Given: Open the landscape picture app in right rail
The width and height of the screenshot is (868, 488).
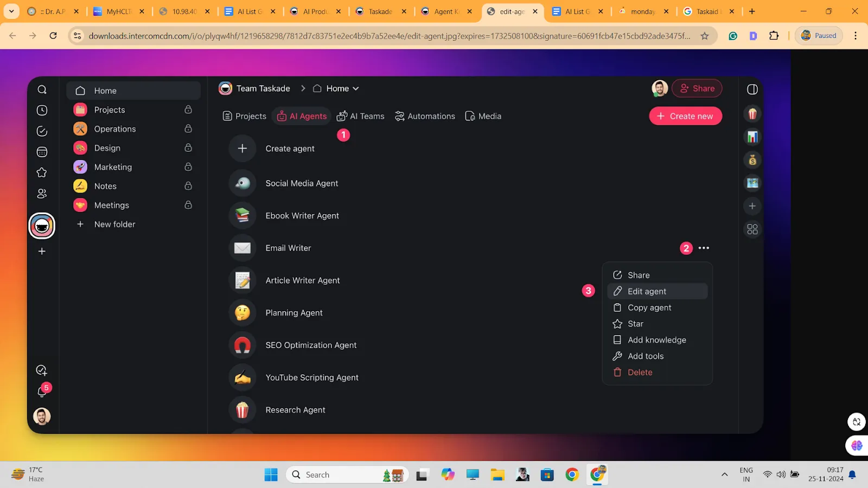Looking at the screenshot, I should coord(752,183).
